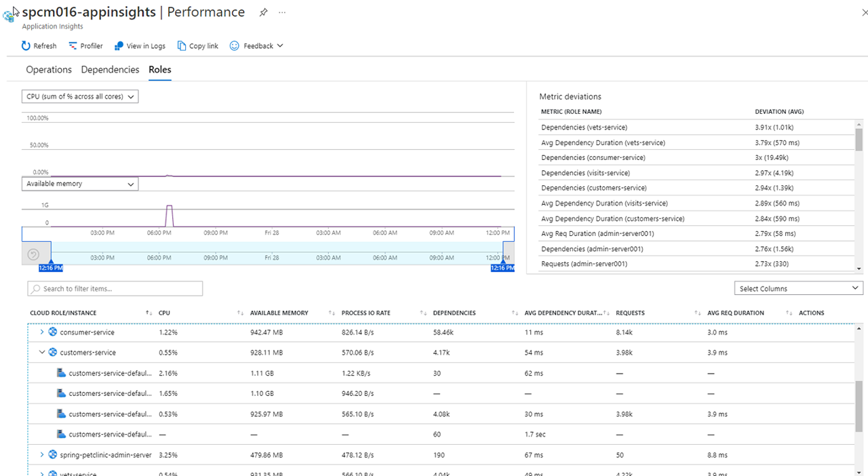This screenshot has width=868, height=476.
Task: Select Avg Dependency Duration (visits-service) row
Action: tap(697, 203)
